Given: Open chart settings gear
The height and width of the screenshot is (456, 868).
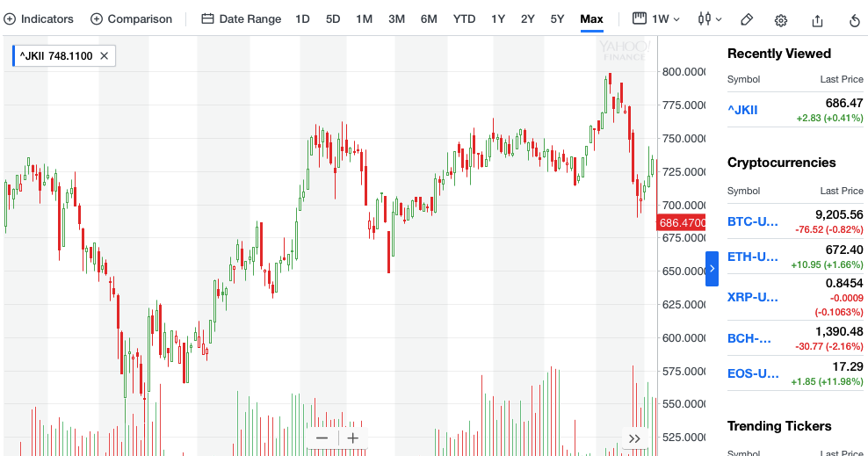Looking at the screenshot, I should (780, 20).
